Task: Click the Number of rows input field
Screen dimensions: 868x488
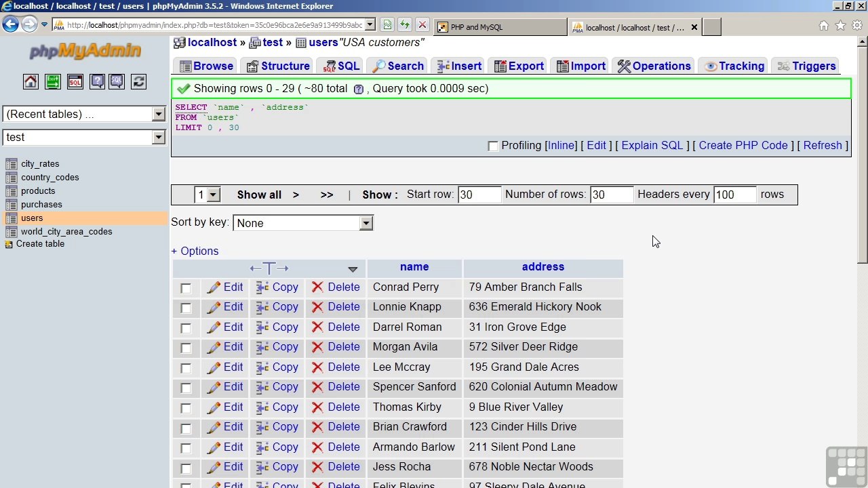Action: point(612,195)
